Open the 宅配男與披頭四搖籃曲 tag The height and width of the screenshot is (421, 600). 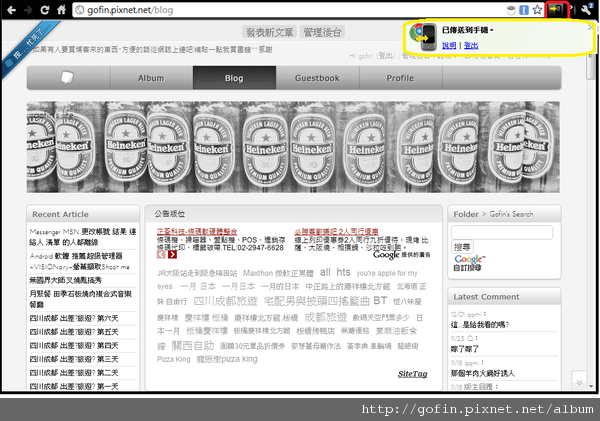tap(316, 301)
